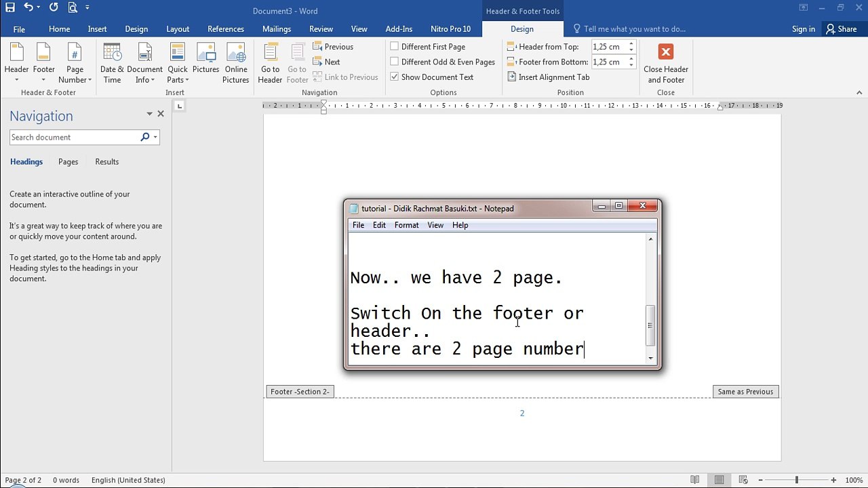This screenshot has width=868, height=488.
Task: Click Insert Alignment Tab
Action: 548,77
